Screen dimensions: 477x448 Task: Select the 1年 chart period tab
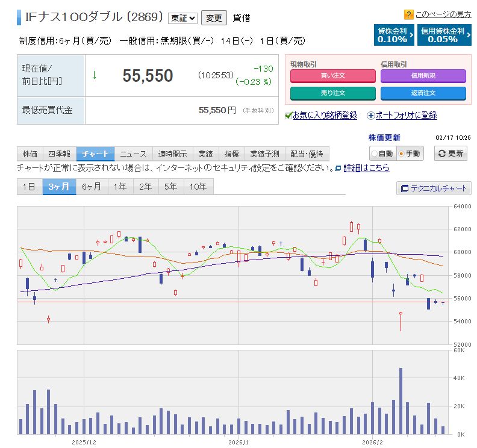pyautogui.click(x=120, y=187)
